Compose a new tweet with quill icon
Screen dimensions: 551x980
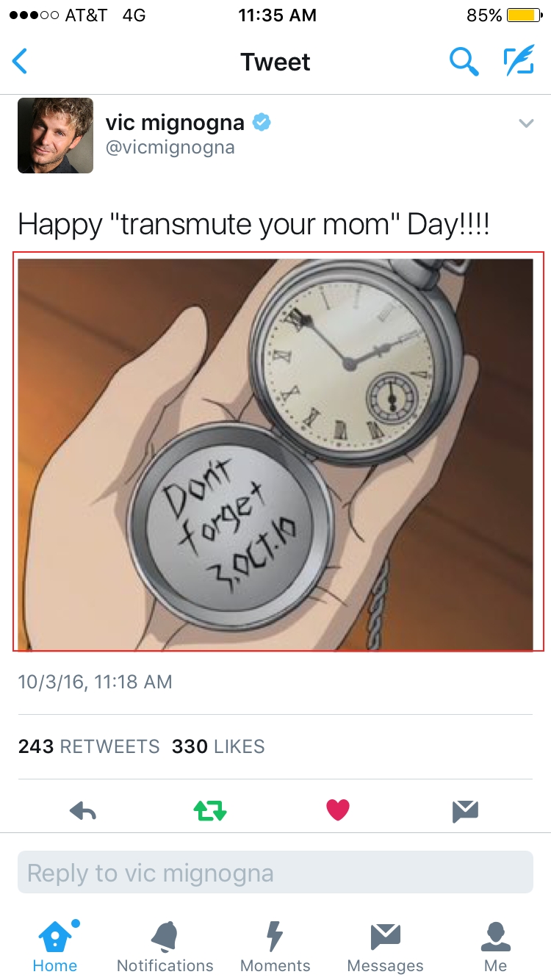point(519,62)
